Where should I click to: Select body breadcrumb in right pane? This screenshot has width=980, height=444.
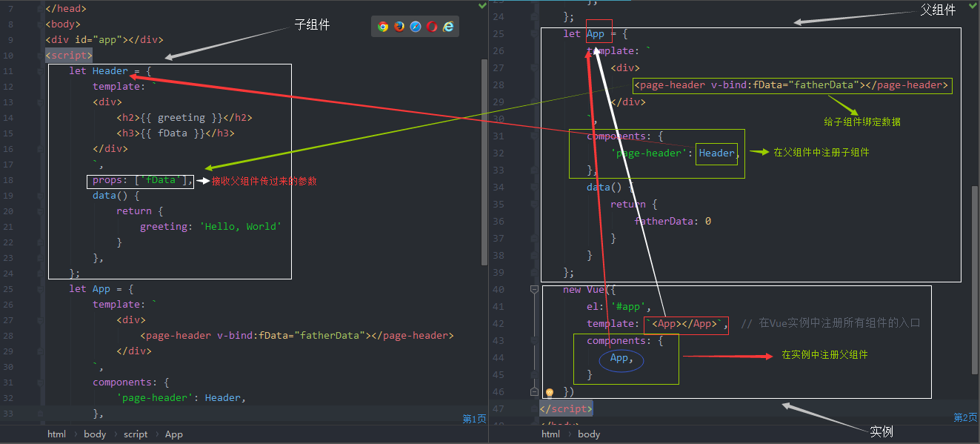click(589, 434)
